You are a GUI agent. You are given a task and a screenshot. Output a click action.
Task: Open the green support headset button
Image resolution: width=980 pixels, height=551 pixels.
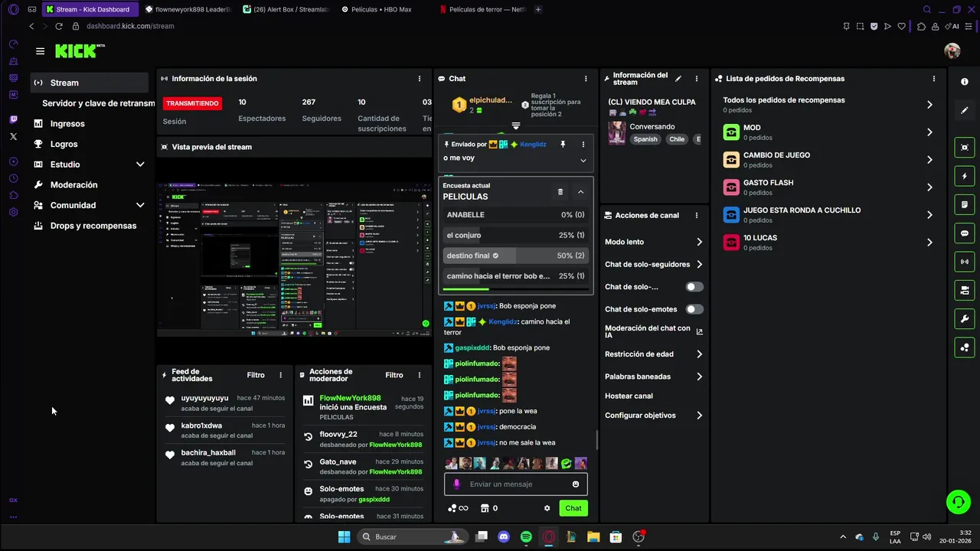click(958, 502)
